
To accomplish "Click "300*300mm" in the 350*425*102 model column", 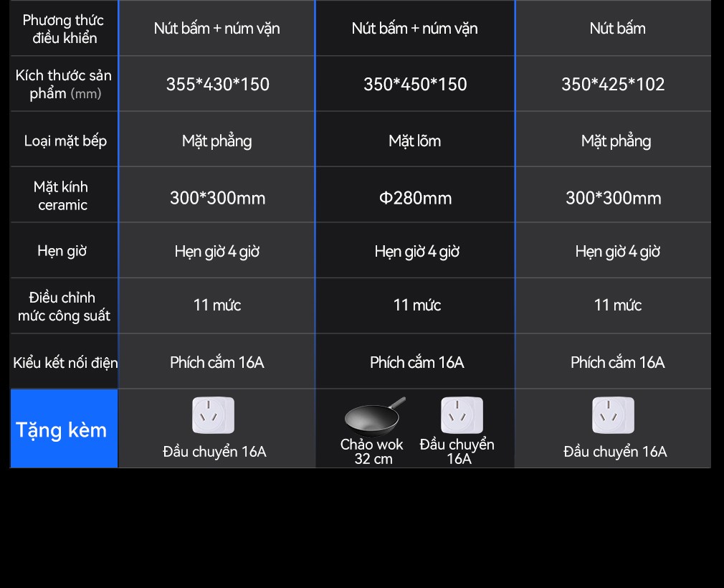I will pyautogui.click(x=613, y=198).
